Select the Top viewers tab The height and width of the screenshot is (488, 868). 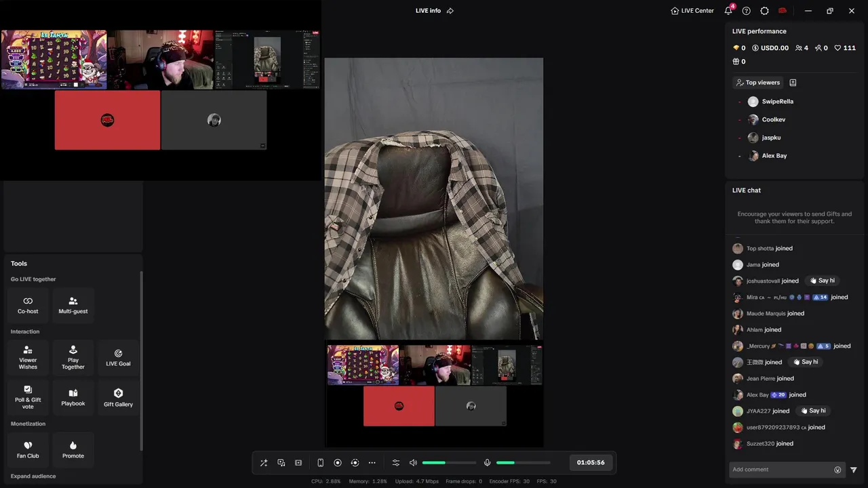pyautogui.click(x=757, y=83)
